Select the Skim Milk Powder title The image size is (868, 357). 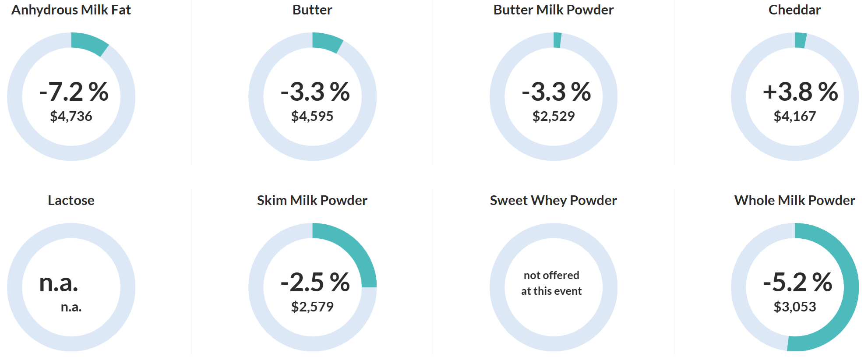click(312, 201)
